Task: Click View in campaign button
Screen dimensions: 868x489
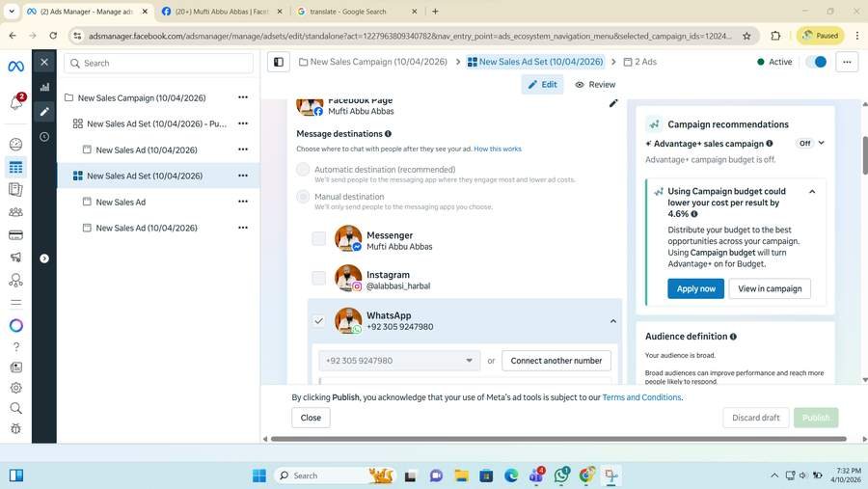Action: click(770, 288)
